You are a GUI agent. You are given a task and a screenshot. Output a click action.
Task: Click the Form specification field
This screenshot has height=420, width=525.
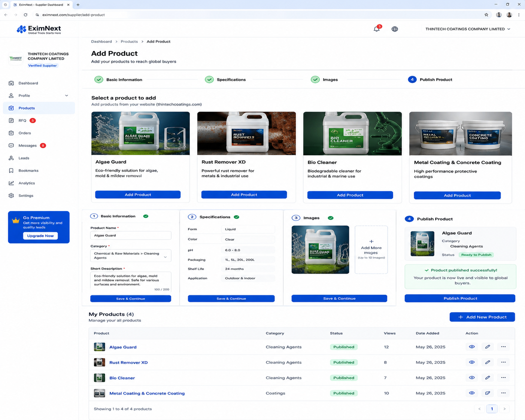click(248, 229)
